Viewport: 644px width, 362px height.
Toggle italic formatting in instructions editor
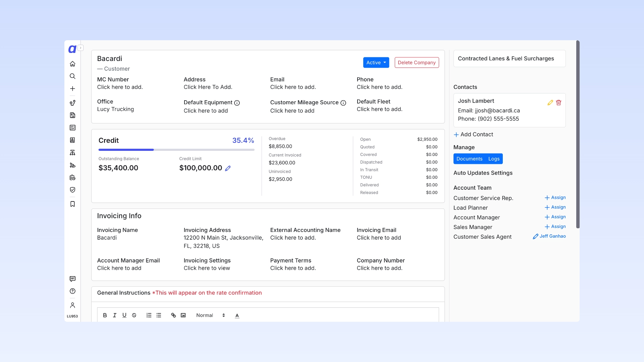click(115, 315)
